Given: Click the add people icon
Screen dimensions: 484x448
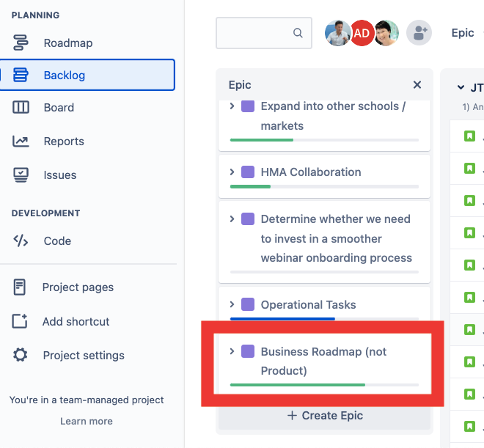Looking at the screenshot, I should [x=419, y=33].
